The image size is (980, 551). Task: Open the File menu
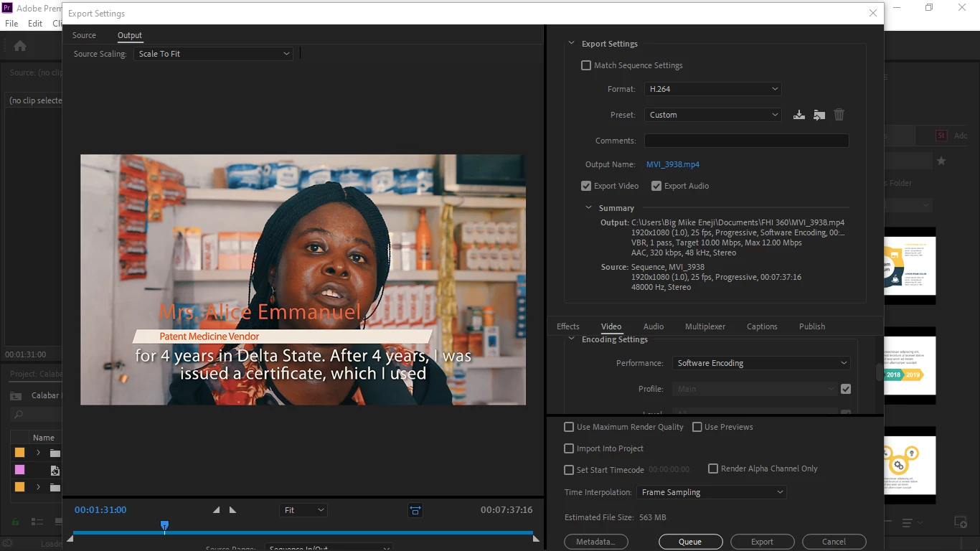[x=11, y=24]
